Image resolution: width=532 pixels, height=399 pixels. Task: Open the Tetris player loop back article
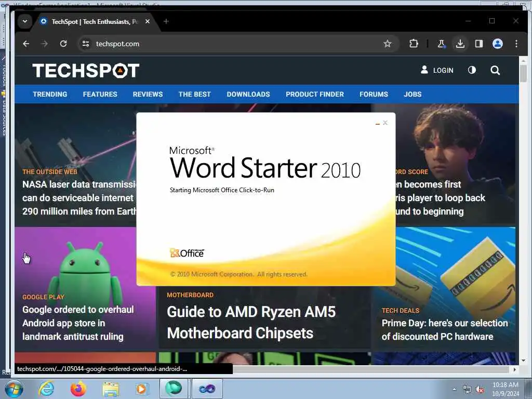[441, 198]
